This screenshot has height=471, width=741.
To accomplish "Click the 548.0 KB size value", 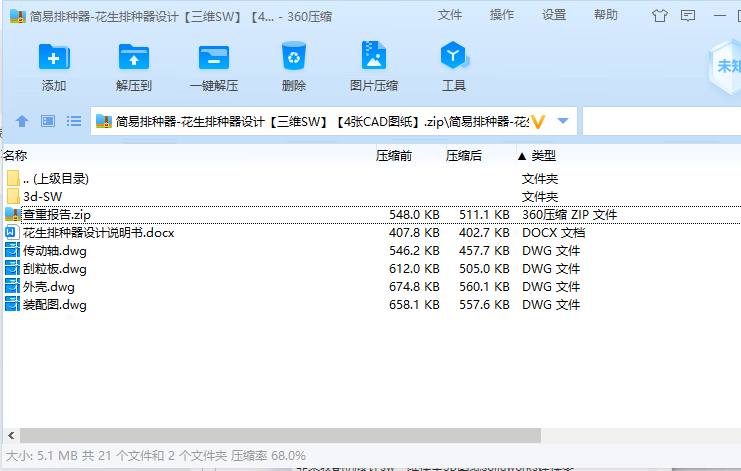I will point(414,214).
